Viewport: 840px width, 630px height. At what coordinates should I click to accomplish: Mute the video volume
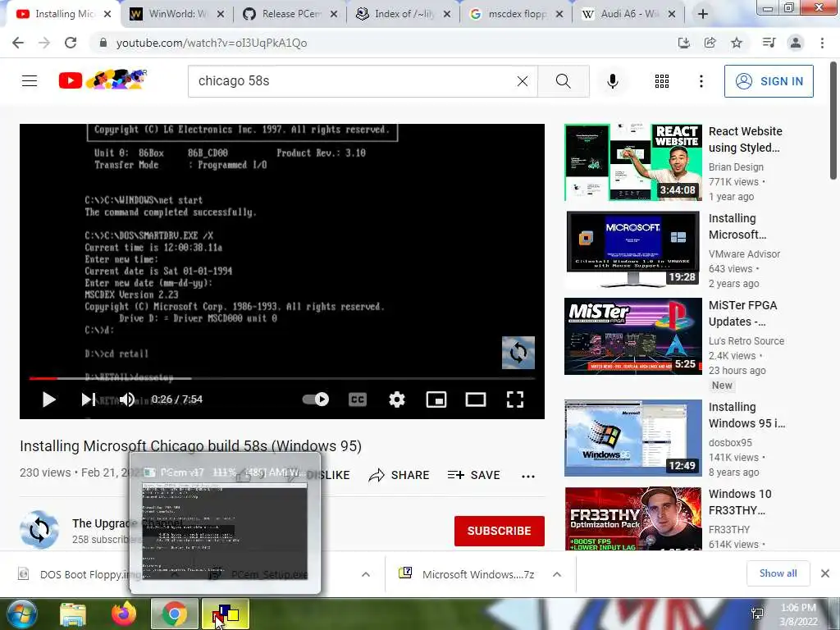pyautogui.click(x=127, y=399)
